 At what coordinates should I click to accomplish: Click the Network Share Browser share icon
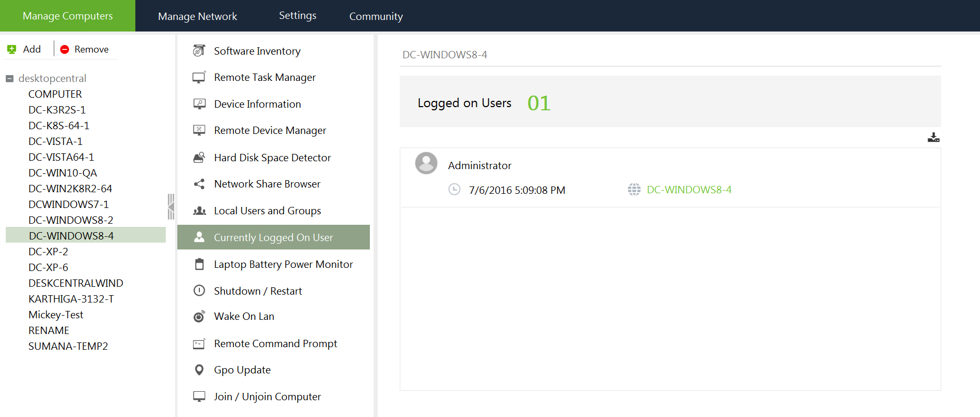point(199,184)
